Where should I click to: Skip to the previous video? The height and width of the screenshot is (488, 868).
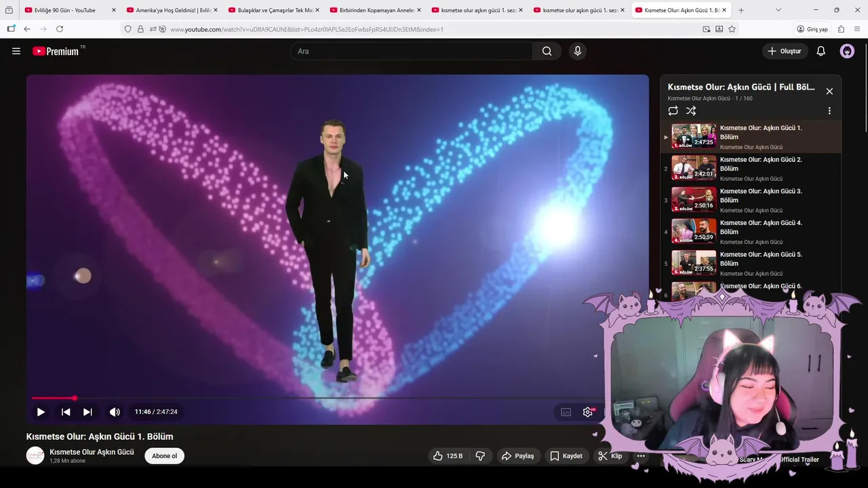pos(66,411)
